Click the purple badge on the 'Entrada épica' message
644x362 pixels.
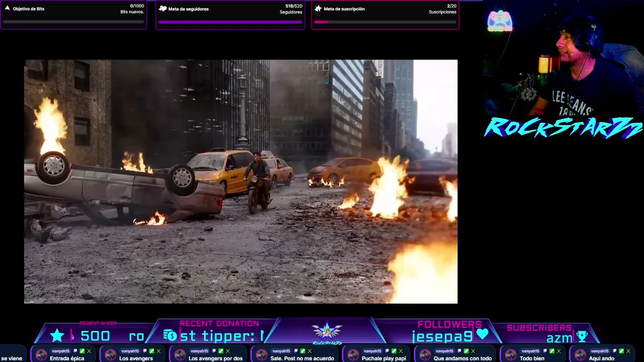point(75,351)
